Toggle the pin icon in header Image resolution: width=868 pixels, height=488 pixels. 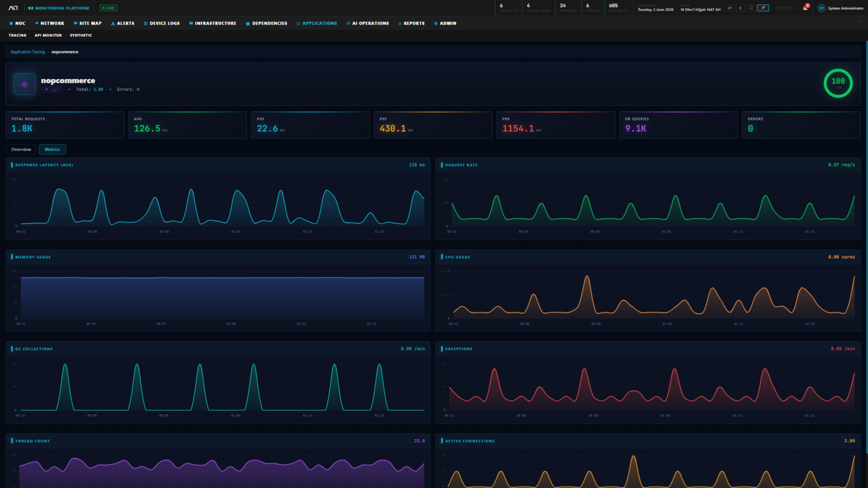click(763, 8)
